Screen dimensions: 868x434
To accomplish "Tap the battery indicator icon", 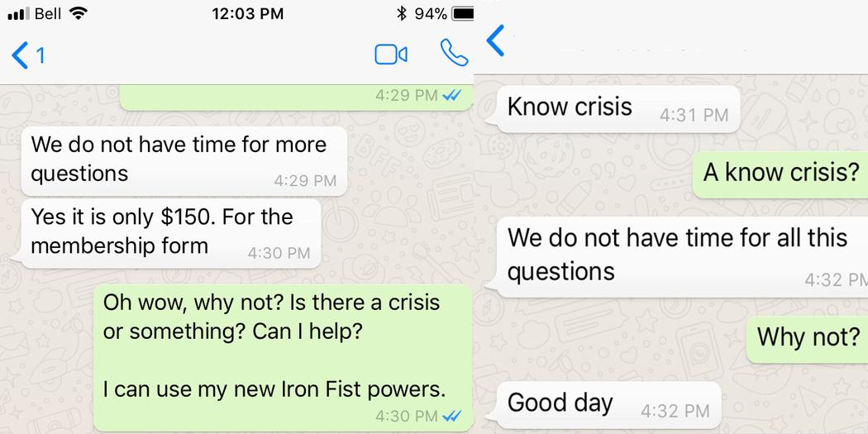I will (463, 14).
